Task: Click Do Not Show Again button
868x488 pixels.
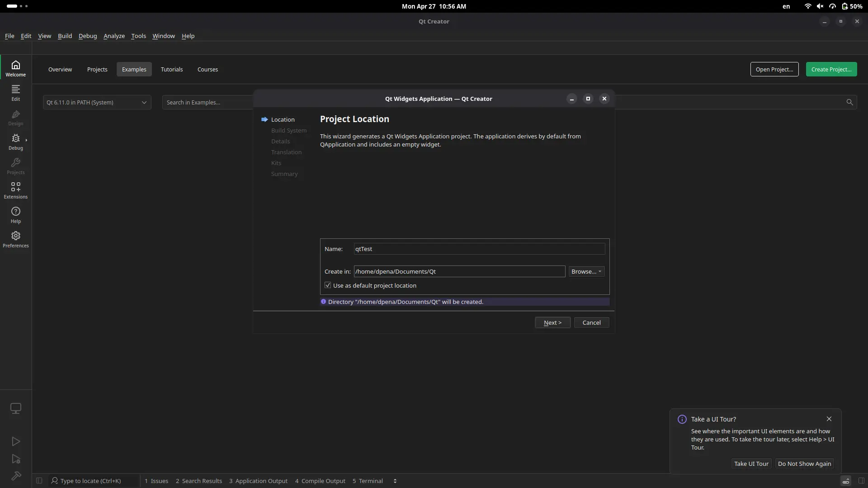Action: pos(804,464)
